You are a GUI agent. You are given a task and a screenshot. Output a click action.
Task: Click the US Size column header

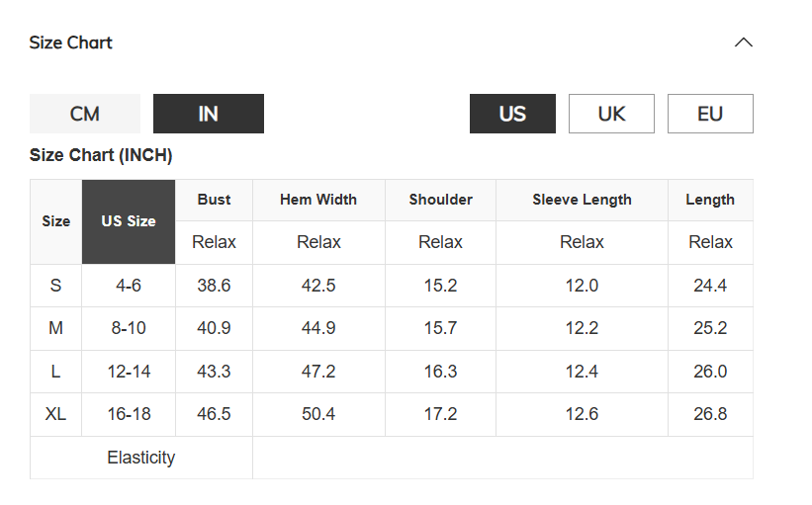click(129, 221)
